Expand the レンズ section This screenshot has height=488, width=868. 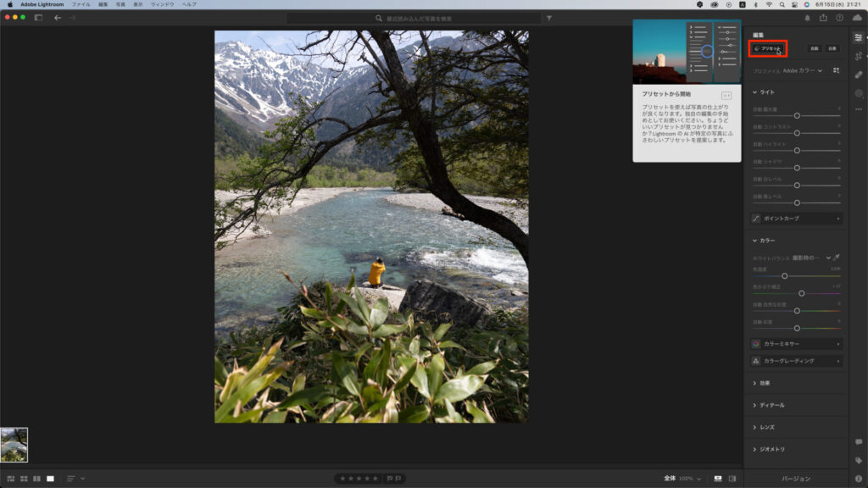click(764, 427)
